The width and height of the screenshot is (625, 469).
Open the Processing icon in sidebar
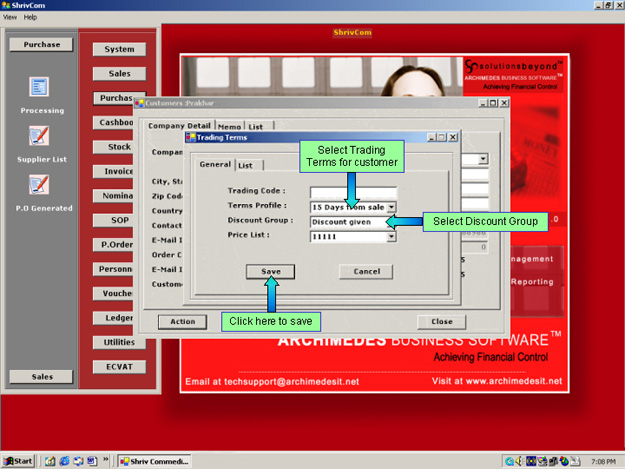click(x=39, y=88)
